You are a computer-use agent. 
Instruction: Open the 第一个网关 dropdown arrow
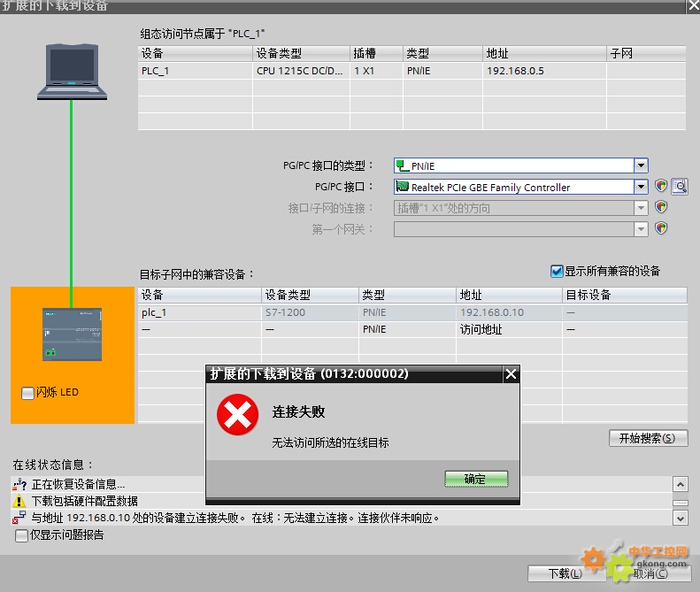point(641,229)
